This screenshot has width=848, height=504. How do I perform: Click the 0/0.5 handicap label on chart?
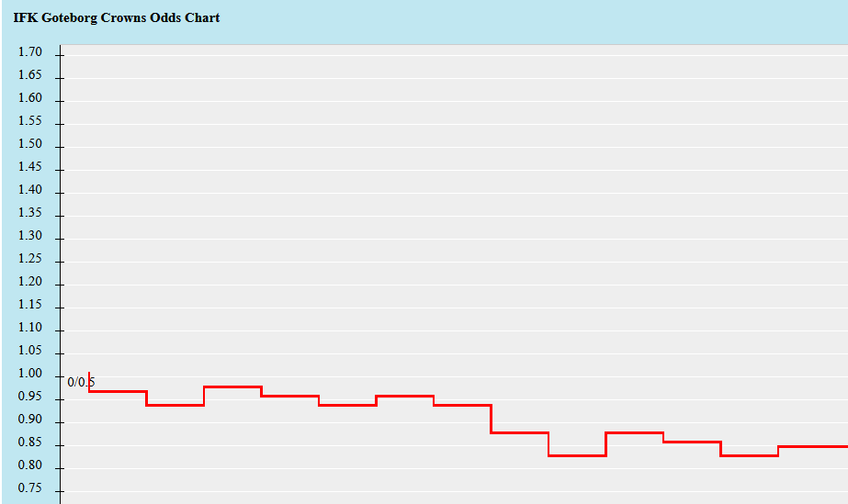[81, 383]
